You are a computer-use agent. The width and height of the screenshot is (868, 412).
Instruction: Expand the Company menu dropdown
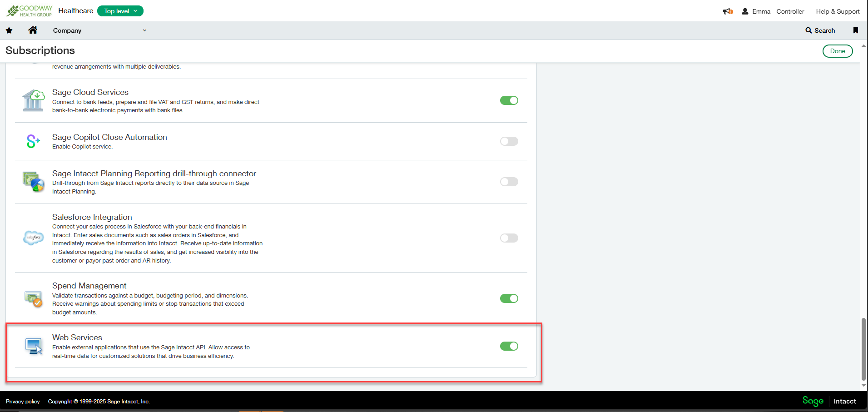pos(100,30)
